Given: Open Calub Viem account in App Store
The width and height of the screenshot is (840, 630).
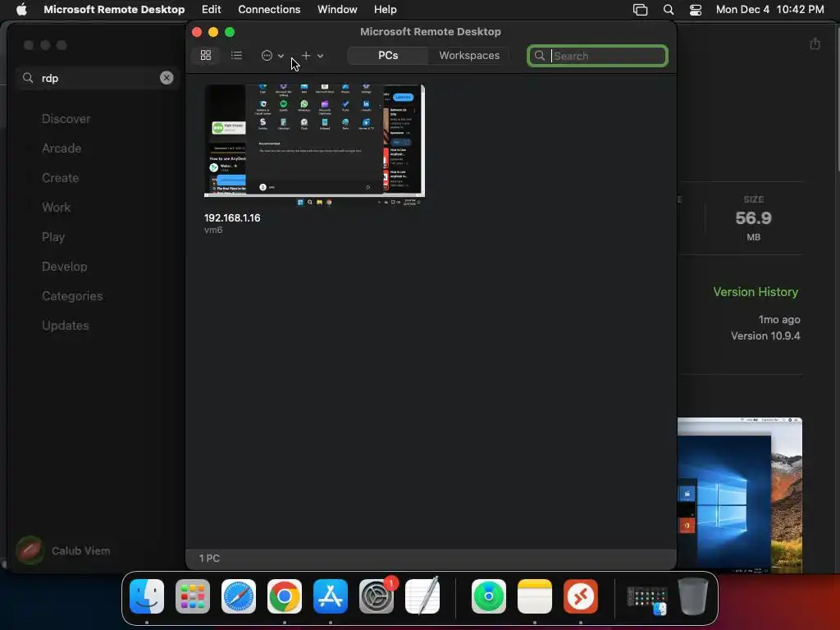Looking at the screenshot, I should tap(63, 550).
